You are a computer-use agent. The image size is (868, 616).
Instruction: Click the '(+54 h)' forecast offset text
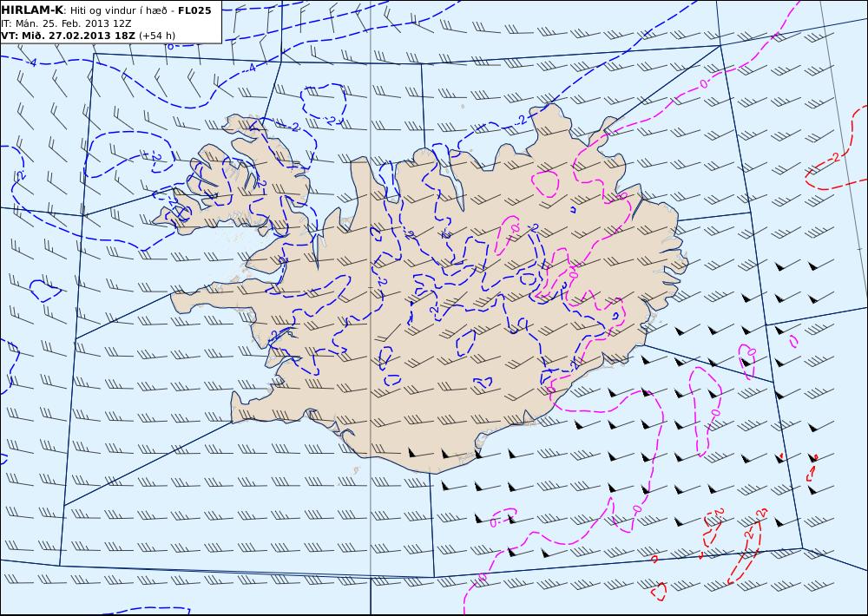pyautogui.click(x=156, y=36)
